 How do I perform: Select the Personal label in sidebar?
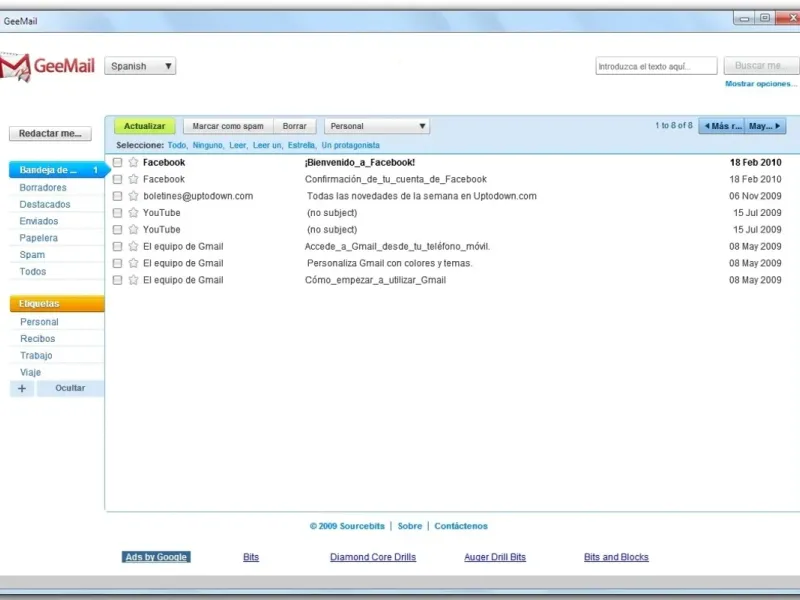pos(39,322)
